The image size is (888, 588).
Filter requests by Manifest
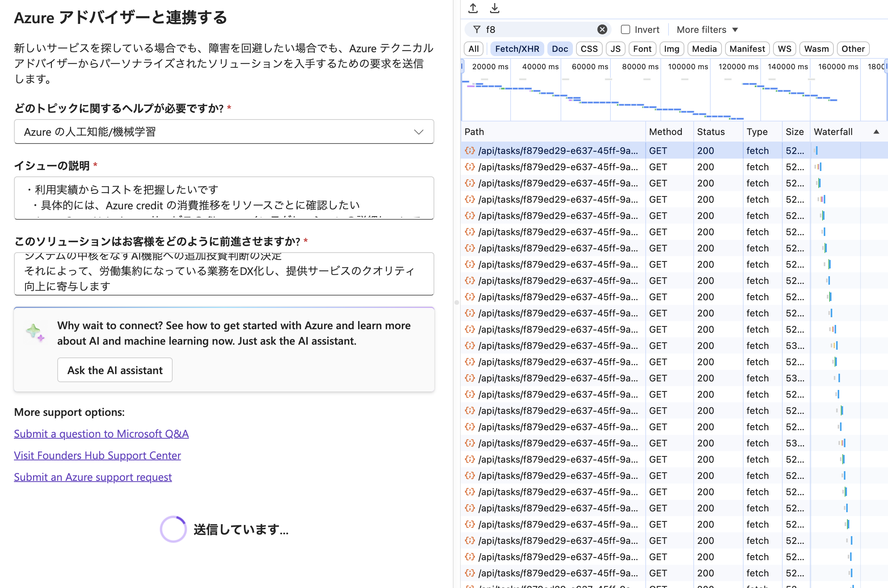click(747, 49)
